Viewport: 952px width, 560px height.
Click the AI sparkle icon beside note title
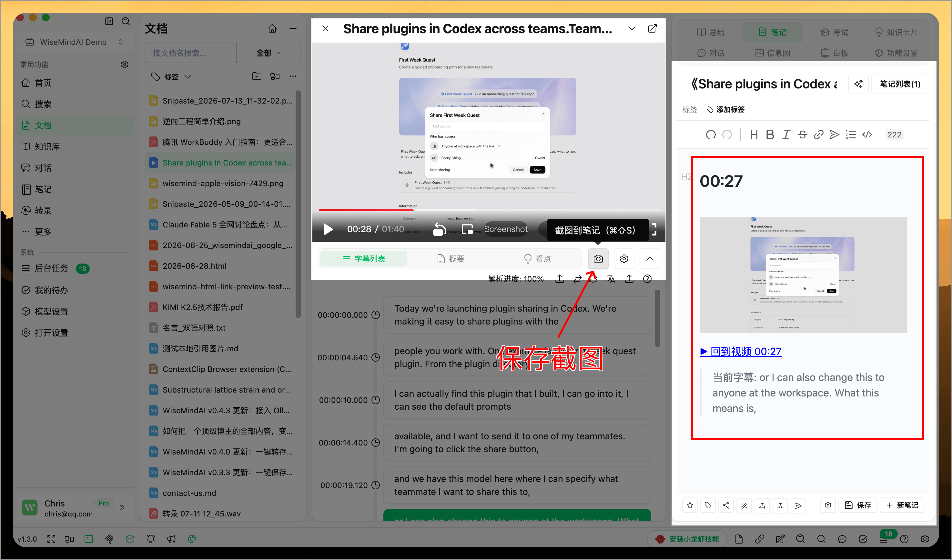point(858,84)
